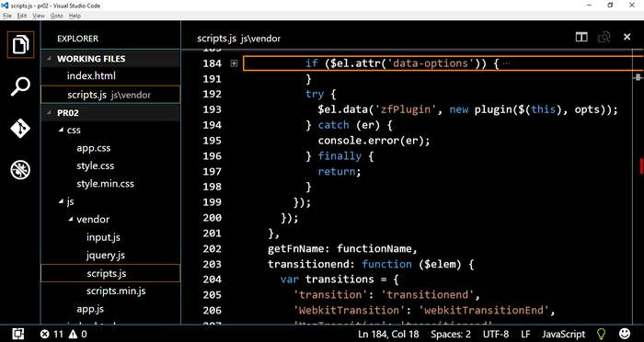Viewport: 644px width, 342px height.
Task: Click the EXPLORER panel heading
Action: [77, 39]
